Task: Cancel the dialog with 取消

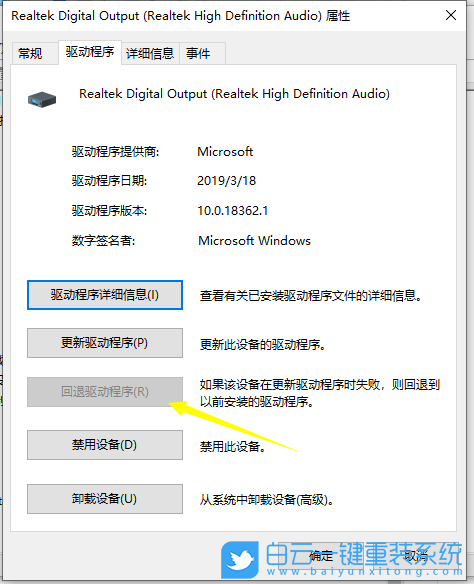Action: 415,556
